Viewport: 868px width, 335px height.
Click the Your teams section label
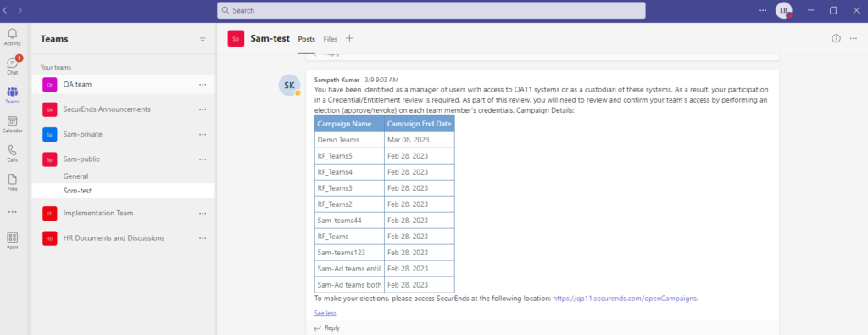(x=56, y=68)
